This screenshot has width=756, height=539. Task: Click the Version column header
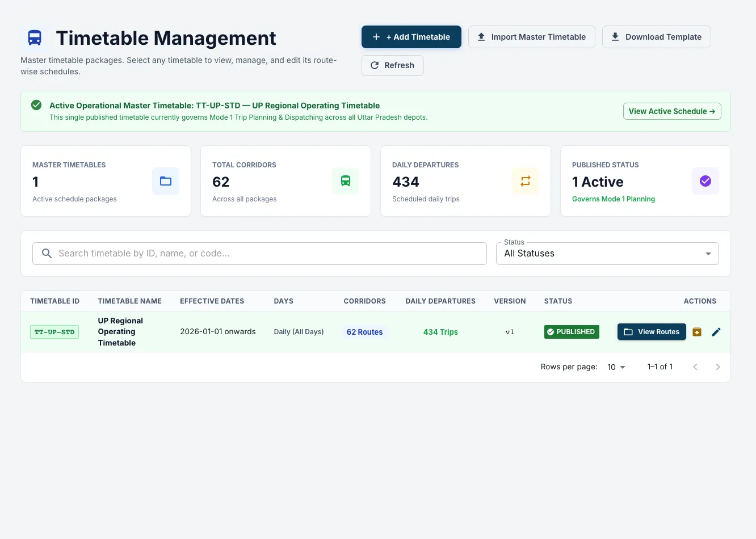tap(510, 301)
